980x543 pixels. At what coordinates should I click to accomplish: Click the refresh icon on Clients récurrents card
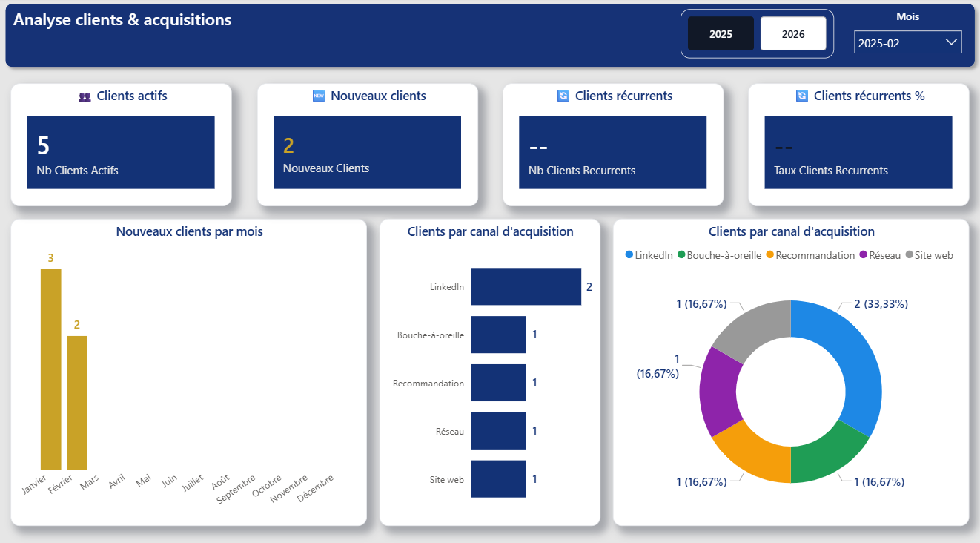point(563,96)
